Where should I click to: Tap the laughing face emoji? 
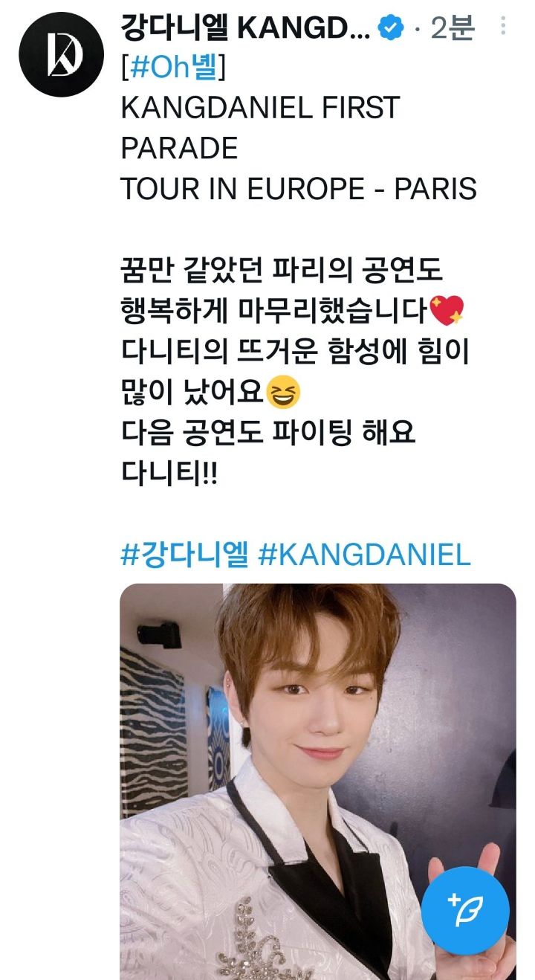pos(283,392)
